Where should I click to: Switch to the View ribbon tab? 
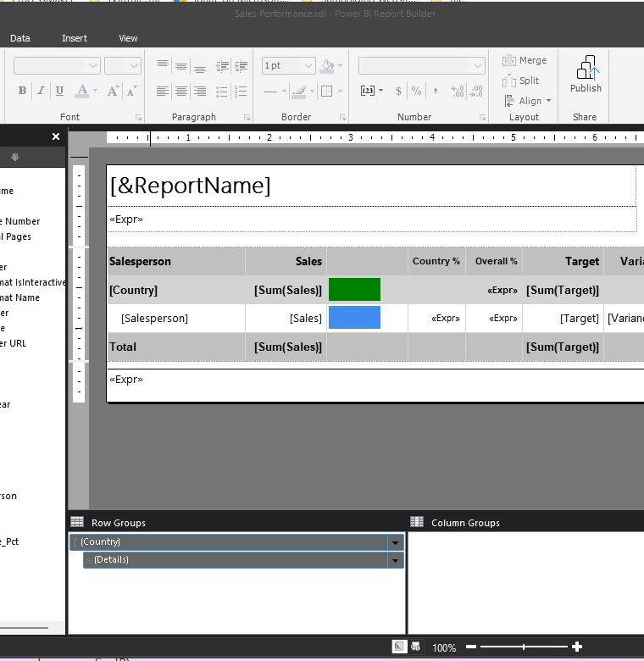[128, 38]
